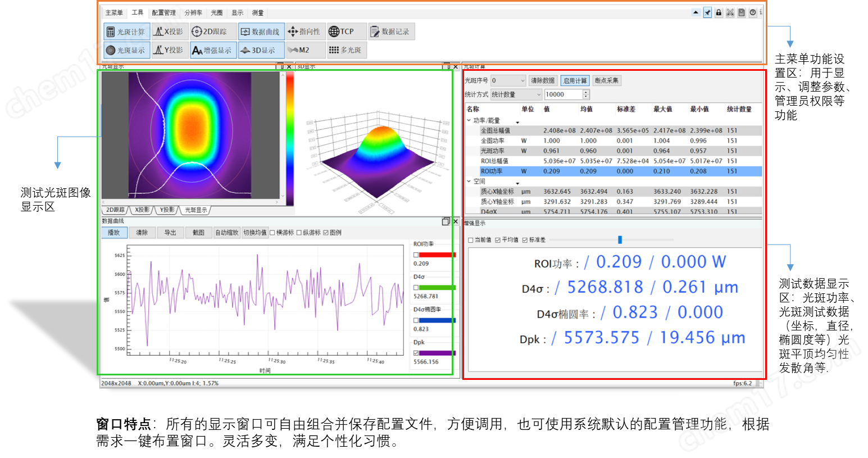Switch to the X投影 bottom tab
The width and height of the screenshot is (868, 458).
click(x=142, y=210)
